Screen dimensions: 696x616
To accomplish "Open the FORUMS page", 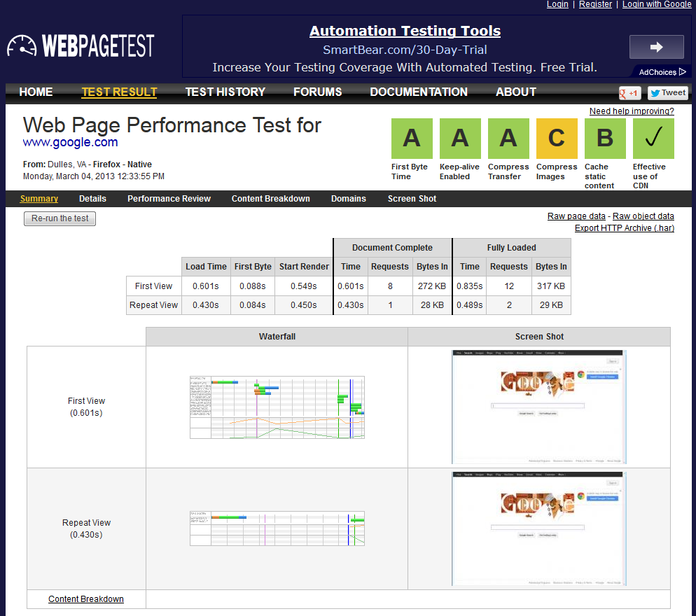I will pos(317,92).
